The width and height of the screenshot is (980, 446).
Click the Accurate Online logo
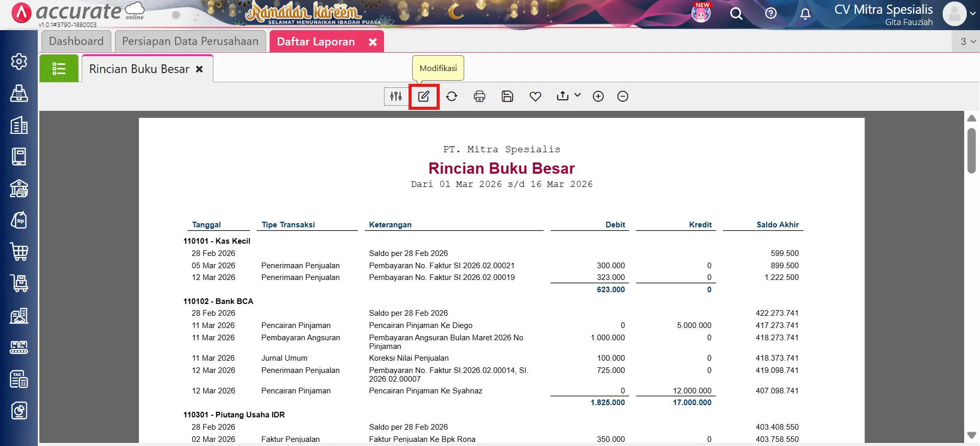[x=78, y=12]
